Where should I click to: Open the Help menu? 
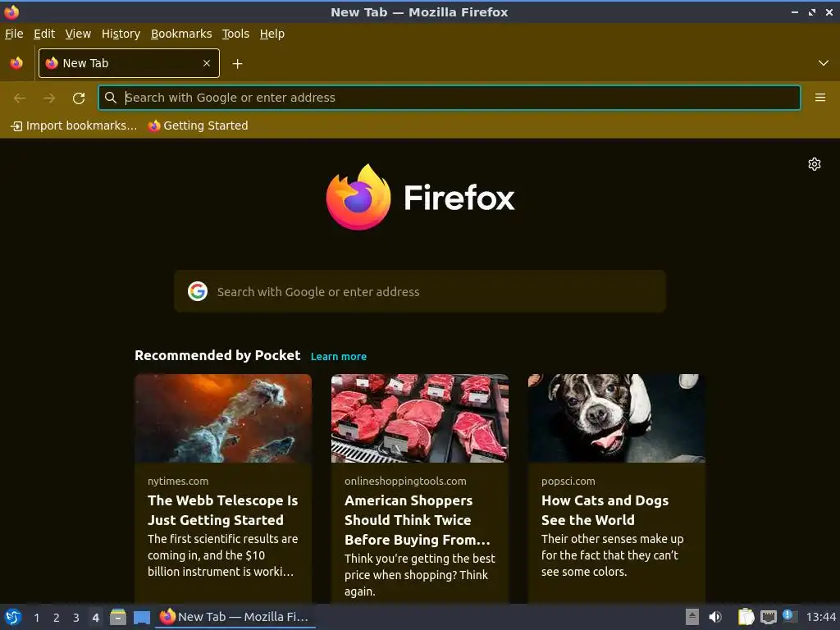point(272,34)
